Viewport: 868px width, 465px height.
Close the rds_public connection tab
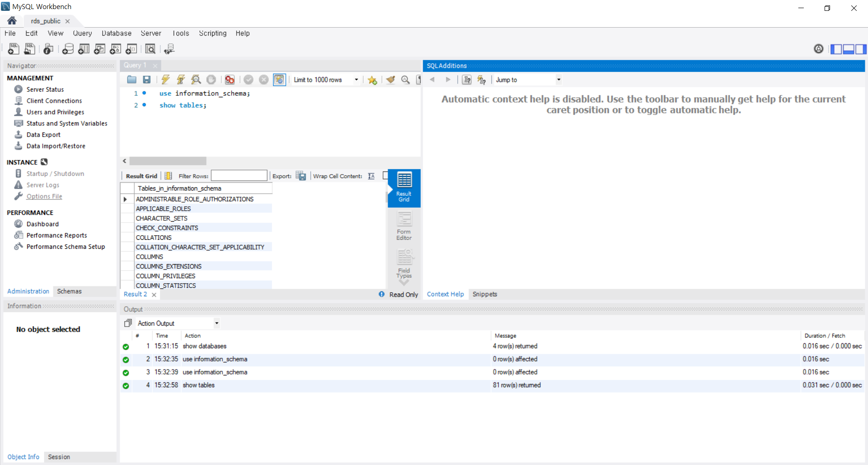67,21
